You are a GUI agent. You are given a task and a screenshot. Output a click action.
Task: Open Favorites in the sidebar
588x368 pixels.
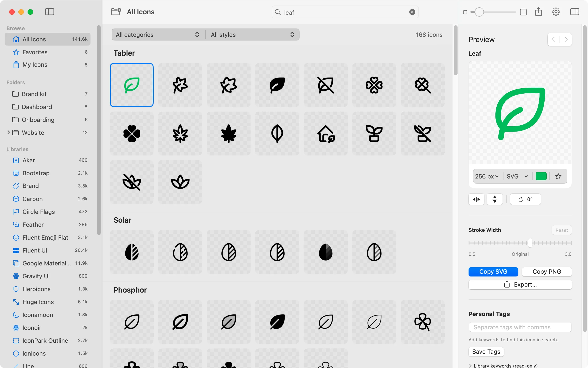click(x=47, y=52)
